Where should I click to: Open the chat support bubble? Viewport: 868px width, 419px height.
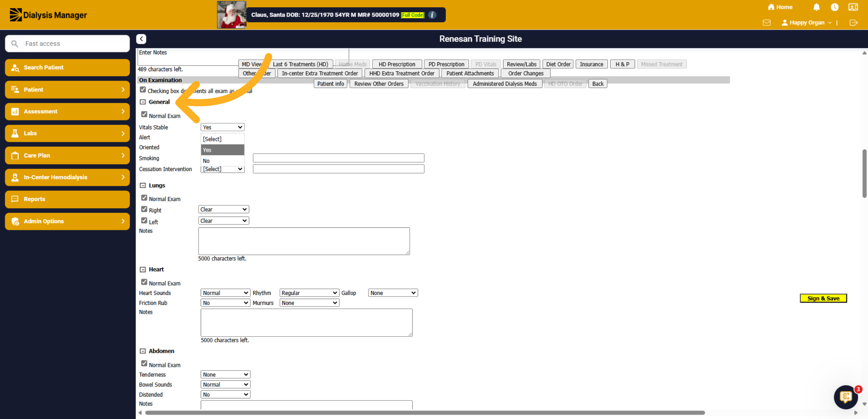(846, 397)
